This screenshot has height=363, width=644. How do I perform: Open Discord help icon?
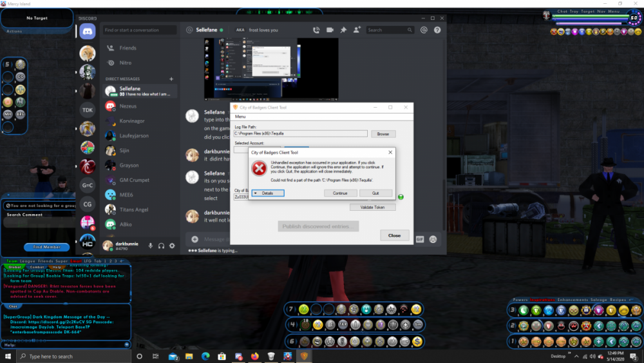point(437,30)
